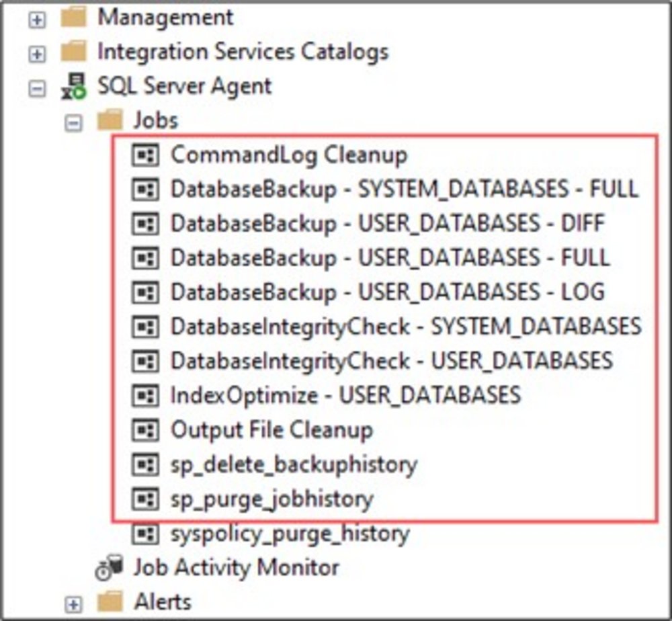Click the Jobs folder icon
Screen dimensions: 672x621
(x=110, y=121)
